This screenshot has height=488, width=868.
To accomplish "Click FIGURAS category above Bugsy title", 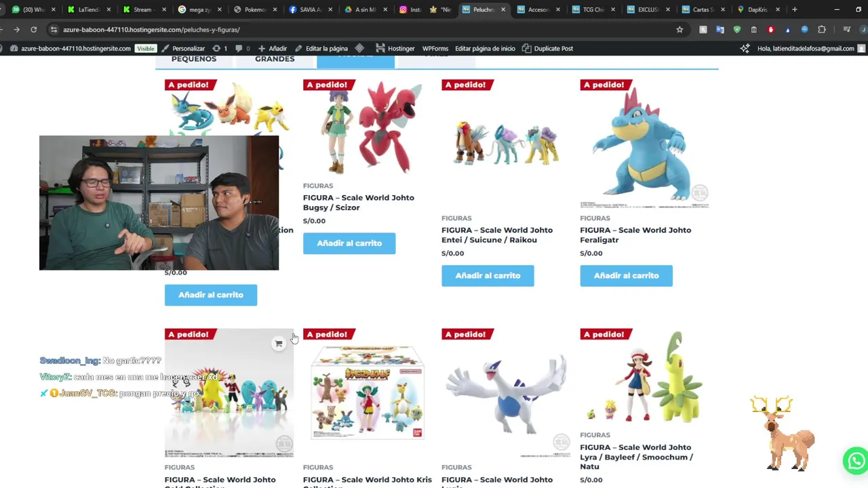I will tap(318, 186).
